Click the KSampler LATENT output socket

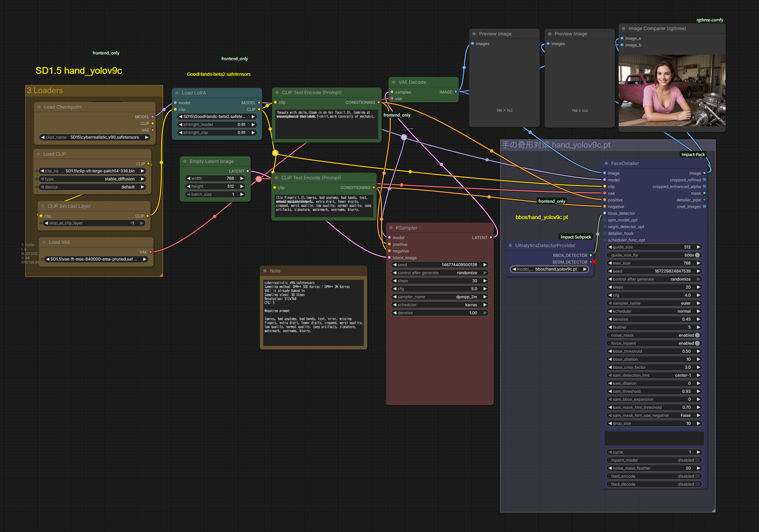pos(491,237)
